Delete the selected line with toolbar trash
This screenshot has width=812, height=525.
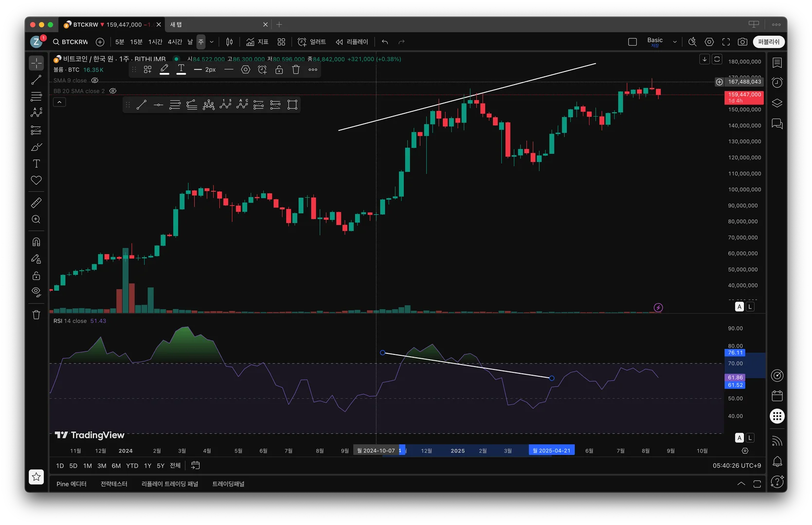[296, 70]
